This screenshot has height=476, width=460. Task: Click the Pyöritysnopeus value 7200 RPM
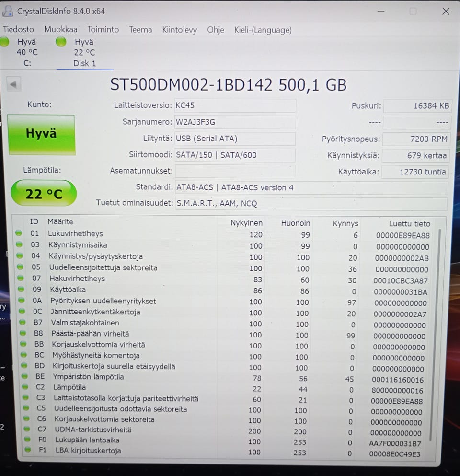[416, 139]
